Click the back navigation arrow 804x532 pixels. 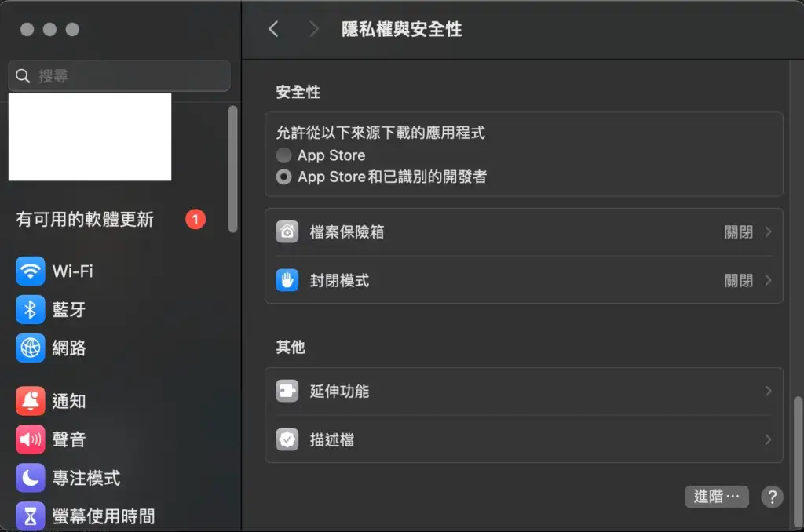[x=273, y=28]
